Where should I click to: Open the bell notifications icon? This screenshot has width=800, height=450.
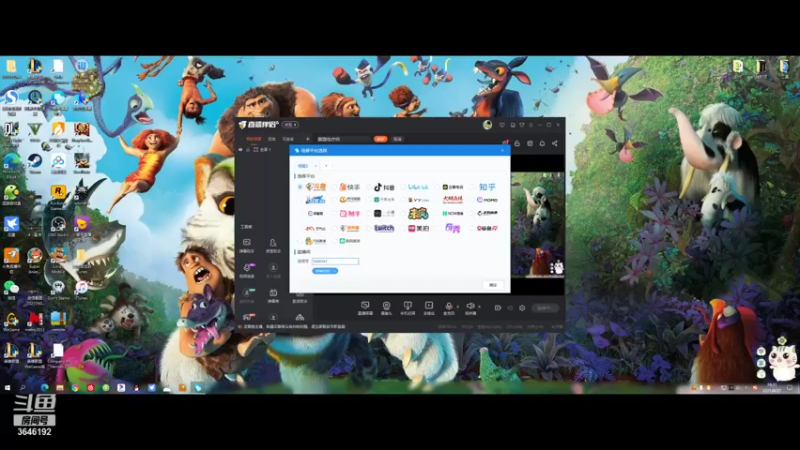(542, 143)
